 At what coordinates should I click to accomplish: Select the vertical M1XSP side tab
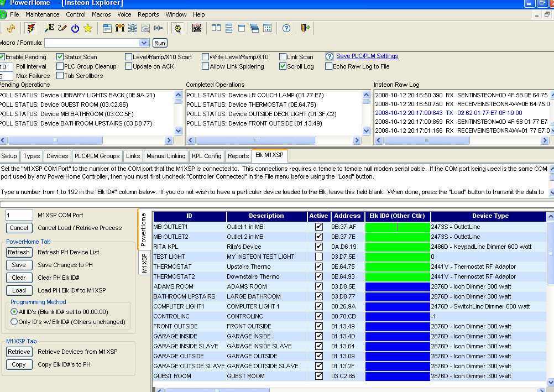144,263
